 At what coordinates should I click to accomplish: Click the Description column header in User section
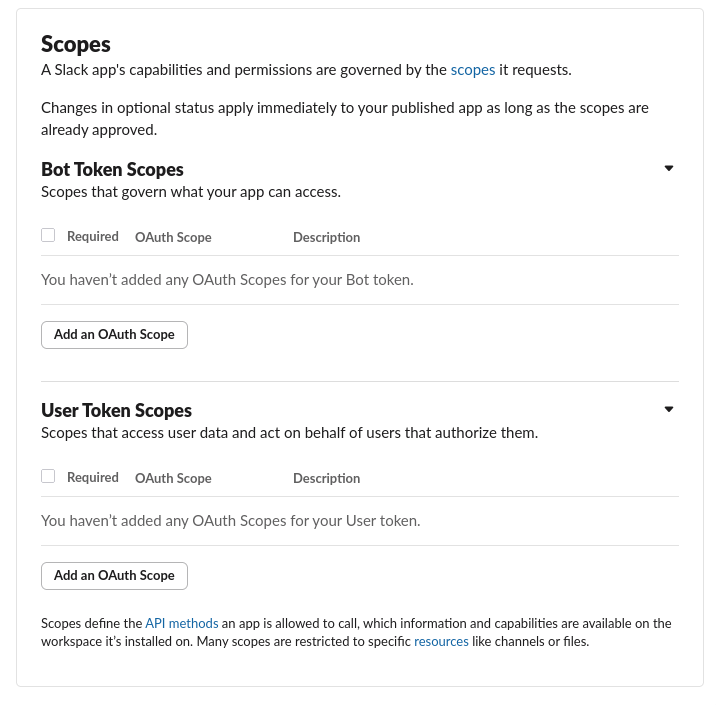(326, 479)
